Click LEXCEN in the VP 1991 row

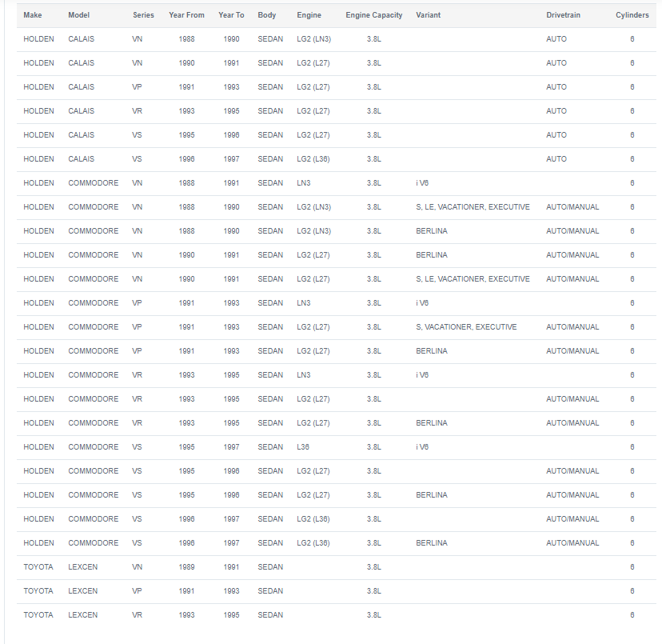[x=83, y=591]
